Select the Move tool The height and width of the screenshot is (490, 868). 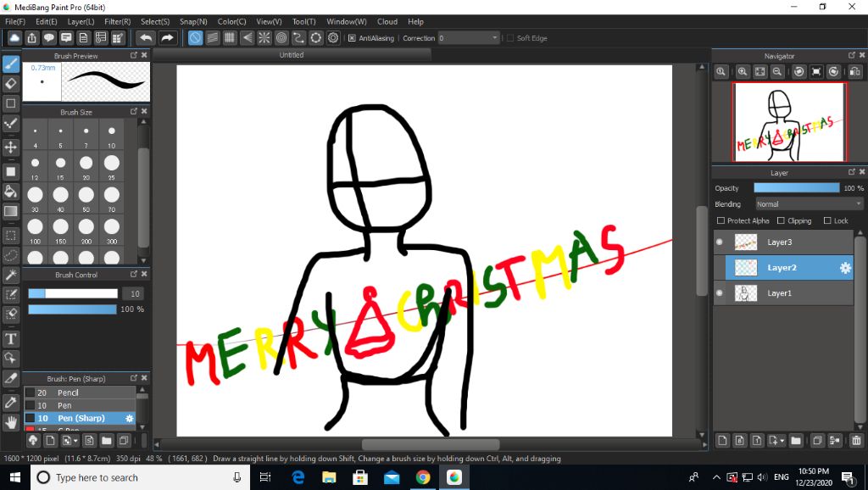coord(10,148)
